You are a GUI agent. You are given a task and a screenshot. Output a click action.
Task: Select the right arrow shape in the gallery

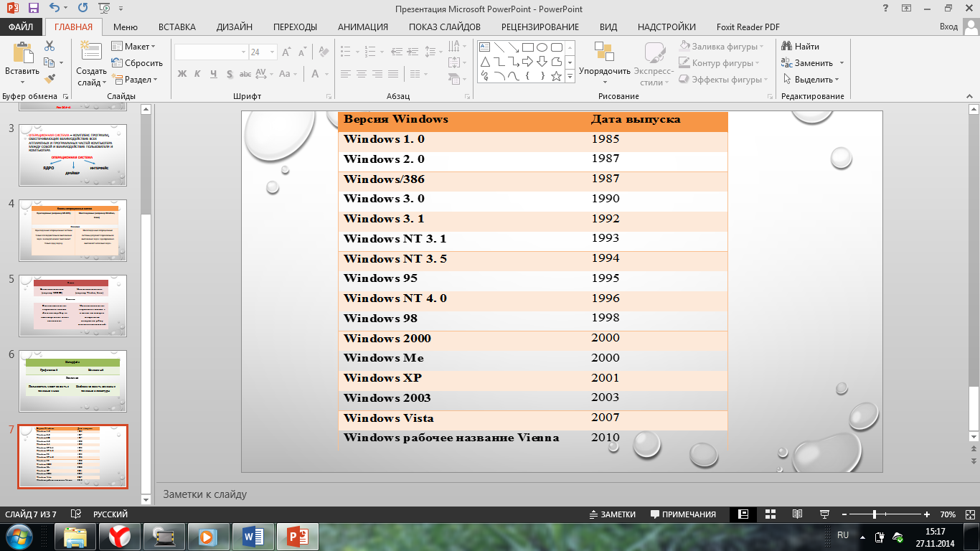click(x=527, y=62)
